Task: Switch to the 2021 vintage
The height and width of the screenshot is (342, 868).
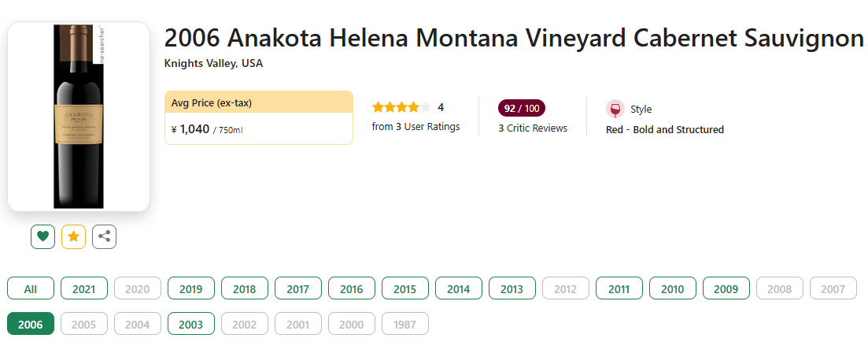Action: click(83, 288)
